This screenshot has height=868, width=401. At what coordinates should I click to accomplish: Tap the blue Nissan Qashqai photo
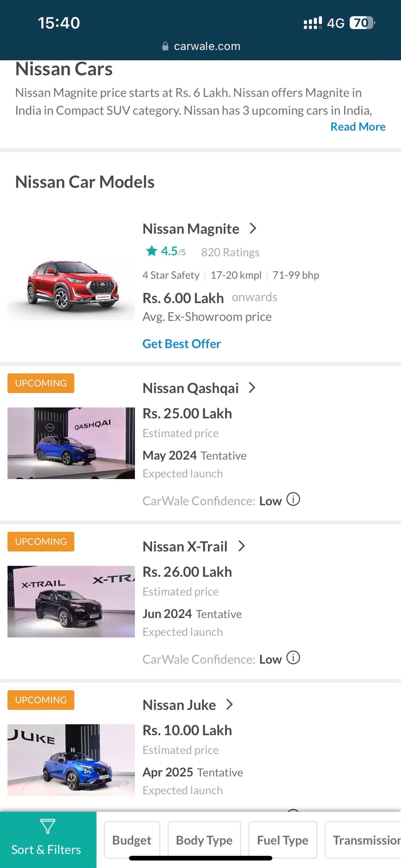coord(71,443)
